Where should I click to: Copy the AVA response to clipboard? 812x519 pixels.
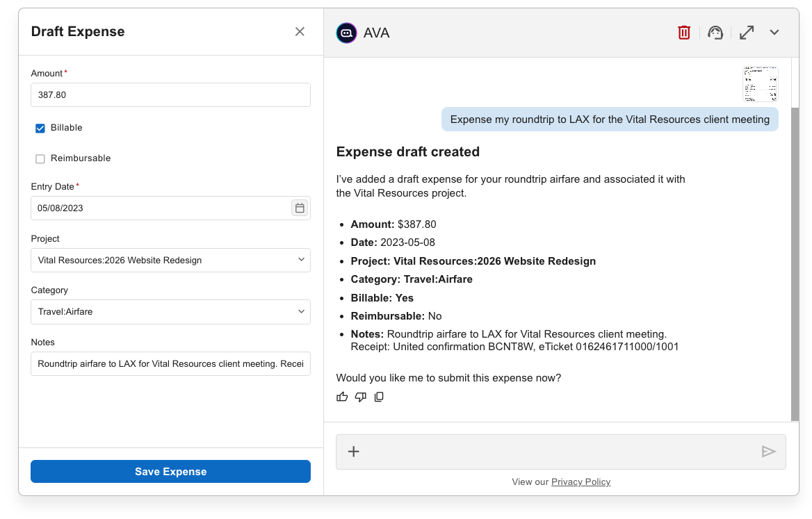[x=379, y=397]
